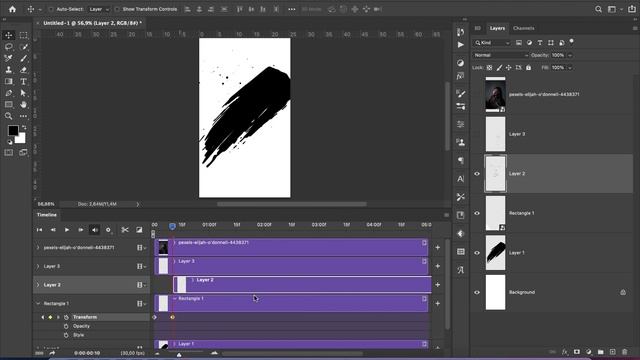Toggle Auto-Select checkbox
The width and height of the screenshot is (640, 360).
click(x=51, y=9)
